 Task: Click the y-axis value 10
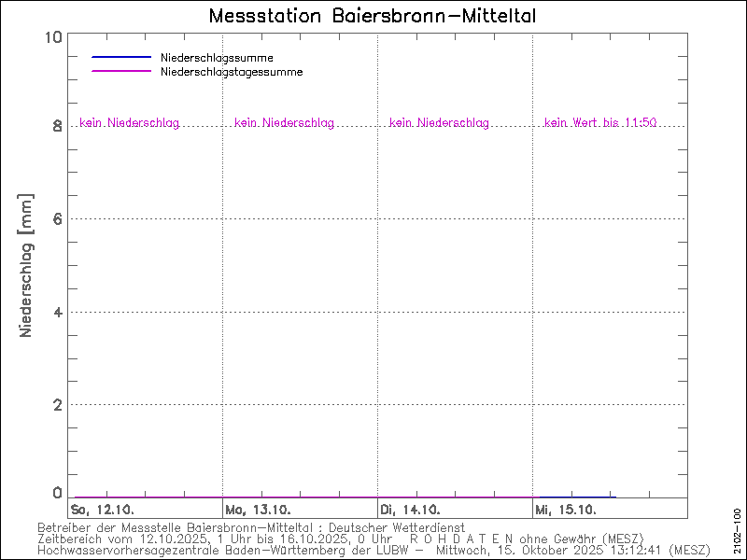coord(52,37)
